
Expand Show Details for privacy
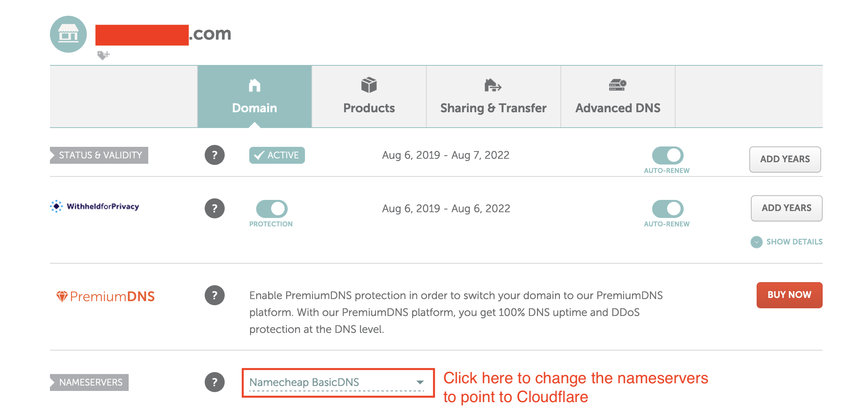click(787, 242)
